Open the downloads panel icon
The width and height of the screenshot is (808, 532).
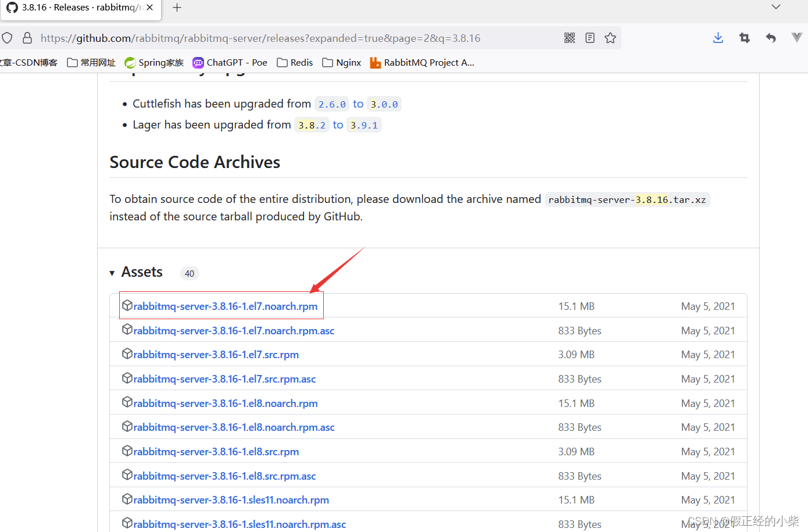(718, 38)
